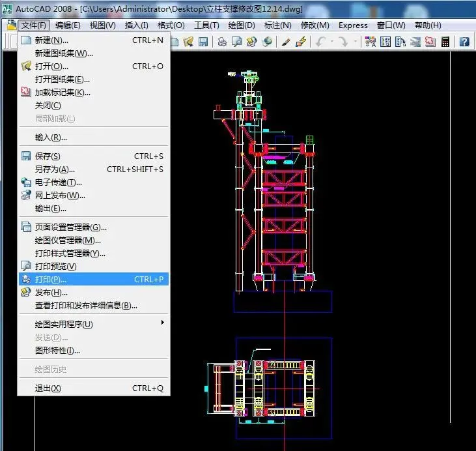Click the 3D DWF globe icon

(266, 42)
